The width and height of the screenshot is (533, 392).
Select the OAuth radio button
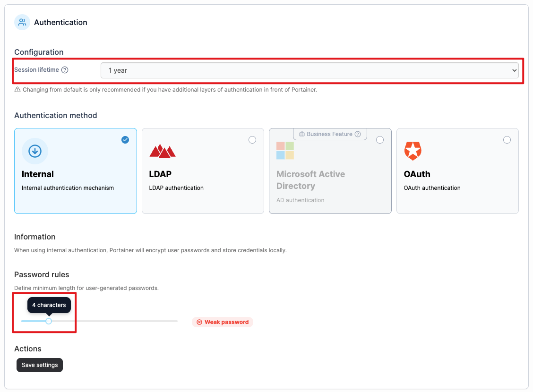pos(507,140)
